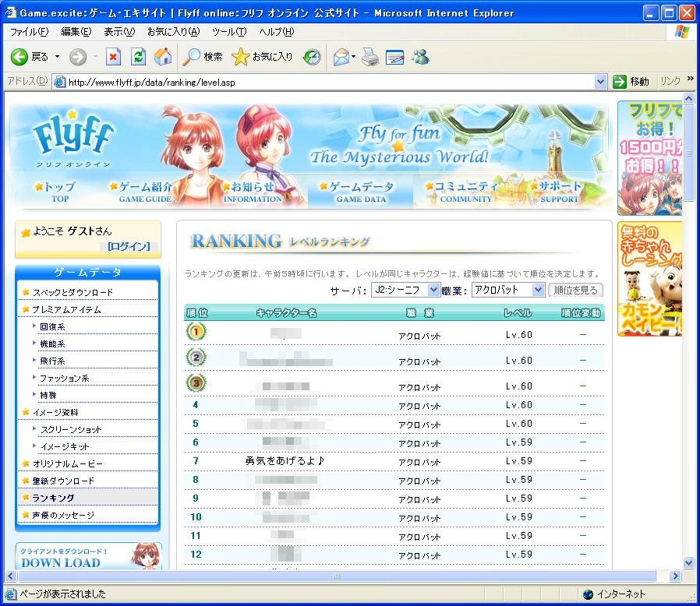The width and height of the screenshot is (700, 606).
Task: Open the お気に入り(A) menu
Action: pos(174,32)
